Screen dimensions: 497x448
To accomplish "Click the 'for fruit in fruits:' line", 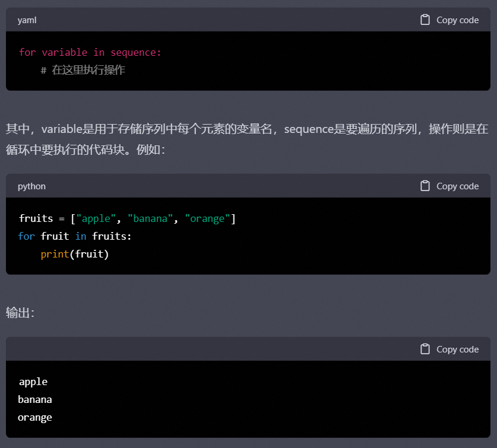I will pos(74,236).
